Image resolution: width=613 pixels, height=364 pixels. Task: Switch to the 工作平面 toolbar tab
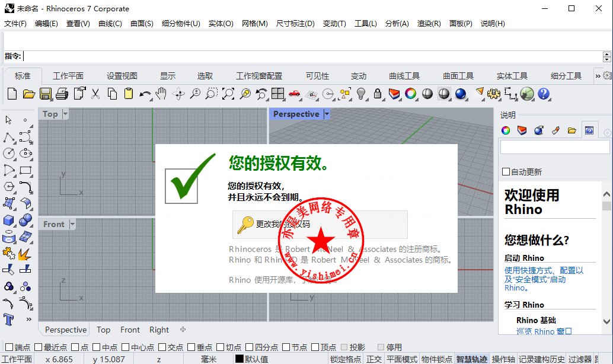[x=68, y=76]
